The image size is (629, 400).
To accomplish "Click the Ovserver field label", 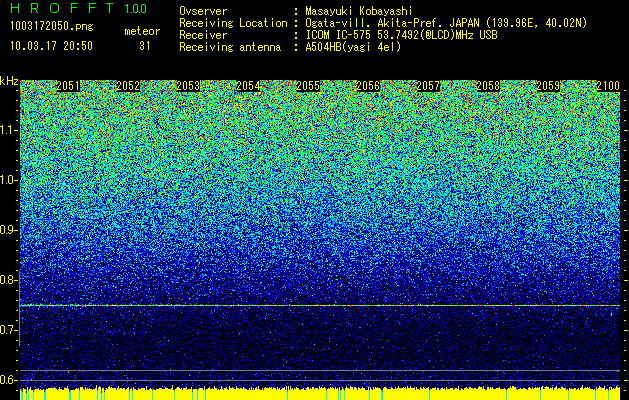I will click(203, 11).
